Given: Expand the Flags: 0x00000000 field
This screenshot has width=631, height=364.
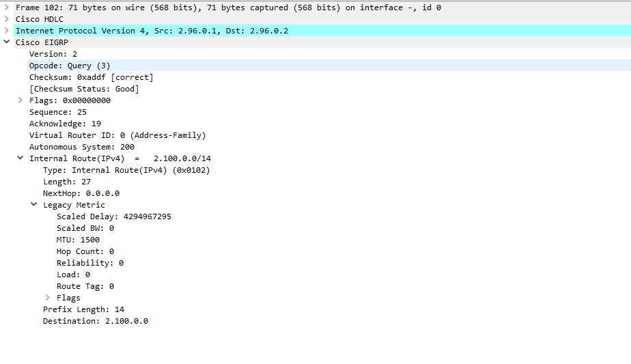Looking at the screenshot, I should coord(20,100).
